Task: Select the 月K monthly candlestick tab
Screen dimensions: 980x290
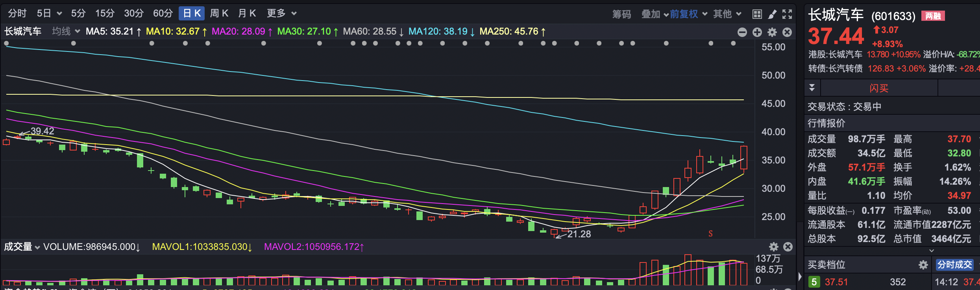Action: pos(247,13)
